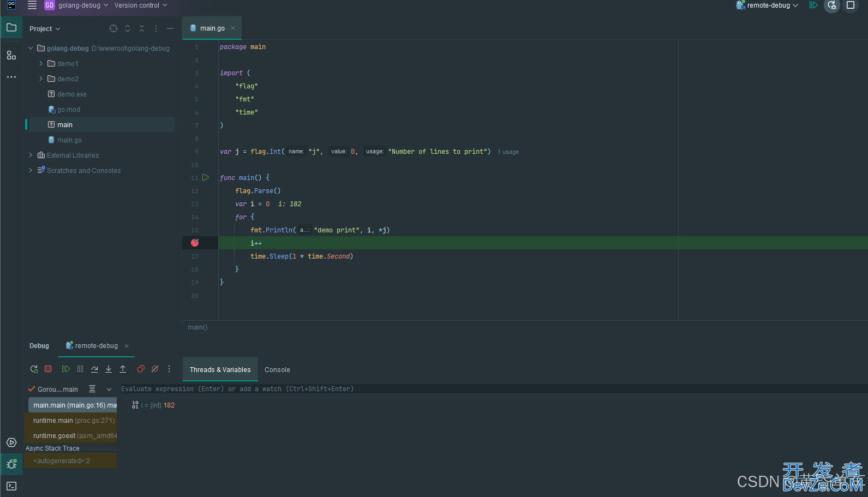The width and height of the screenshot is (868, 497).
Task: Open the Project view dropdown
Action: (45, 28)
